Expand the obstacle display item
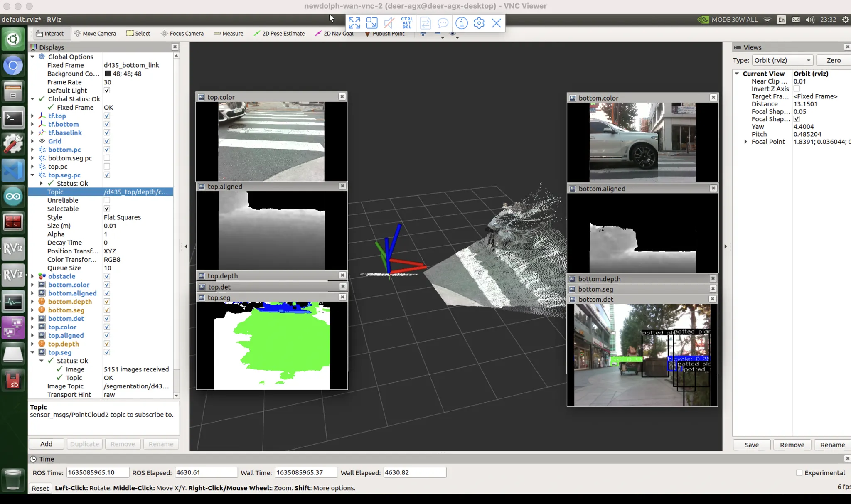This screenshot has width=851, height=504. 32,276
